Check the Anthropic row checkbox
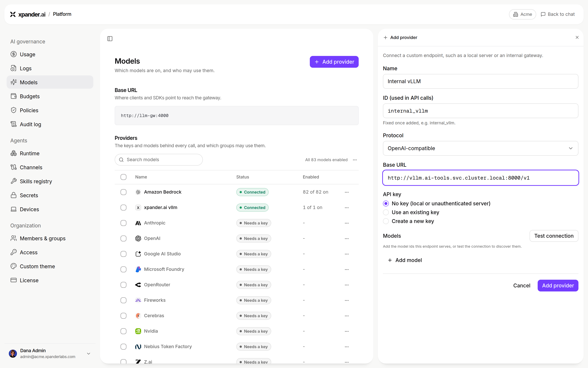 123,223
